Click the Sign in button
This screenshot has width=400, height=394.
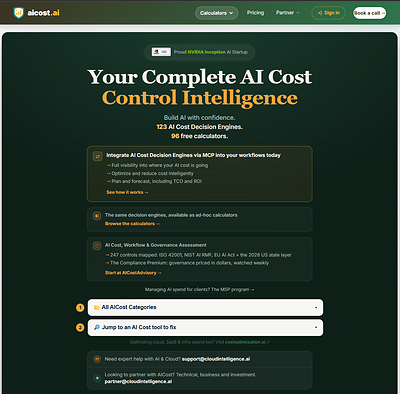(x=328, y=13)
